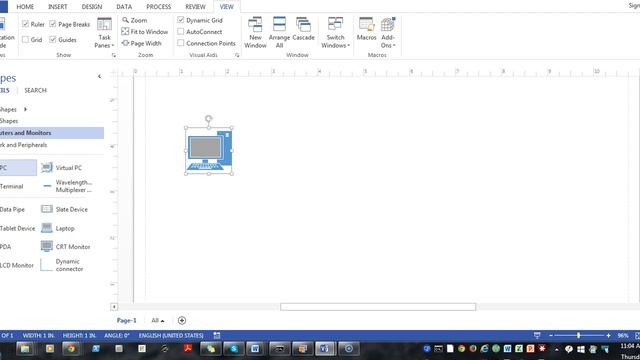Show hidden system tray icons
This screenshot has height=360, width=640.
[556, 349]
